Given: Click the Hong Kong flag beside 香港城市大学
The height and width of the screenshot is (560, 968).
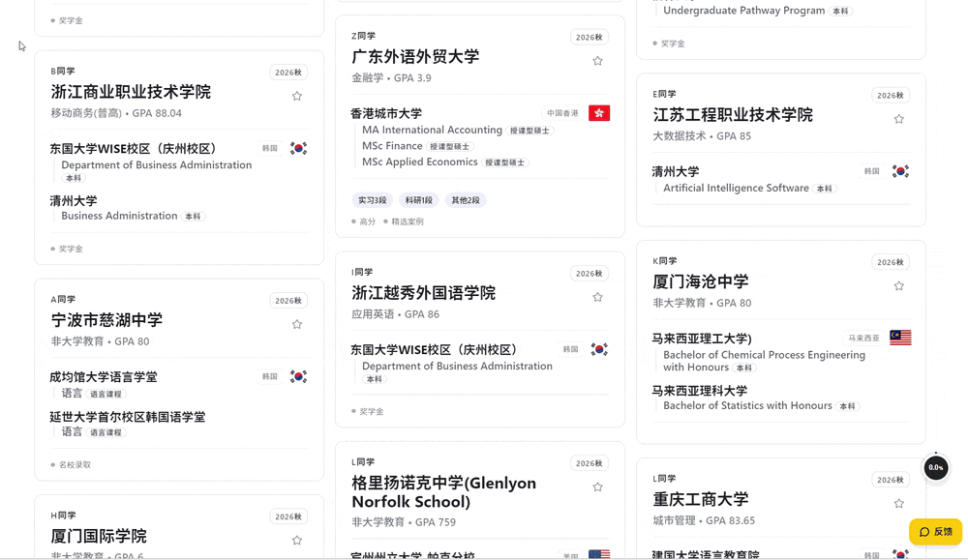Looking at the screenshot, I should click(599, 113).
